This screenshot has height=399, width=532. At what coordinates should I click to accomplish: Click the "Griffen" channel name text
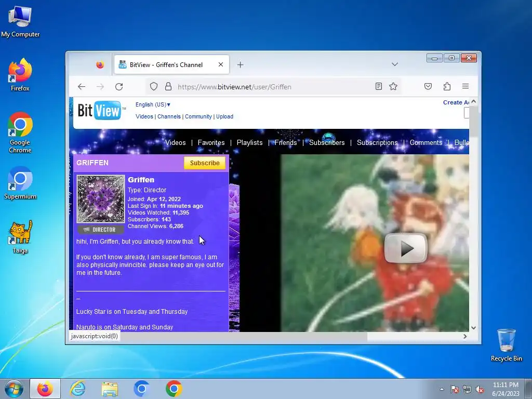tap(141, 180)
